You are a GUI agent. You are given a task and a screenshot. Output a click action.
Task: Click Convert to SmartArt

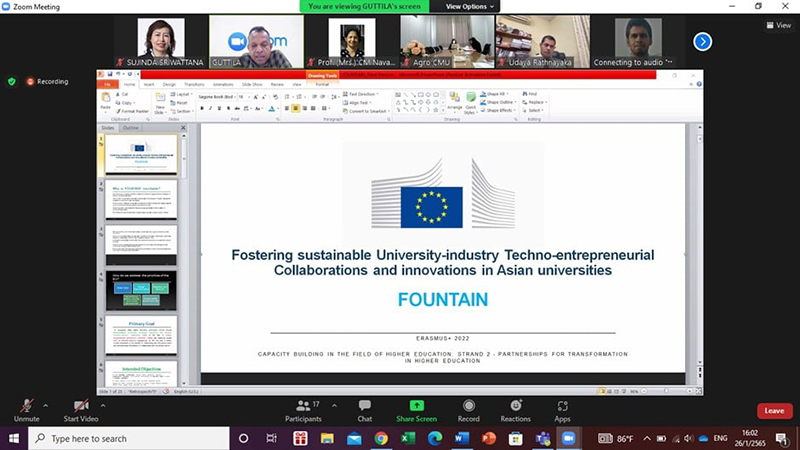click(x=366, y=111)
